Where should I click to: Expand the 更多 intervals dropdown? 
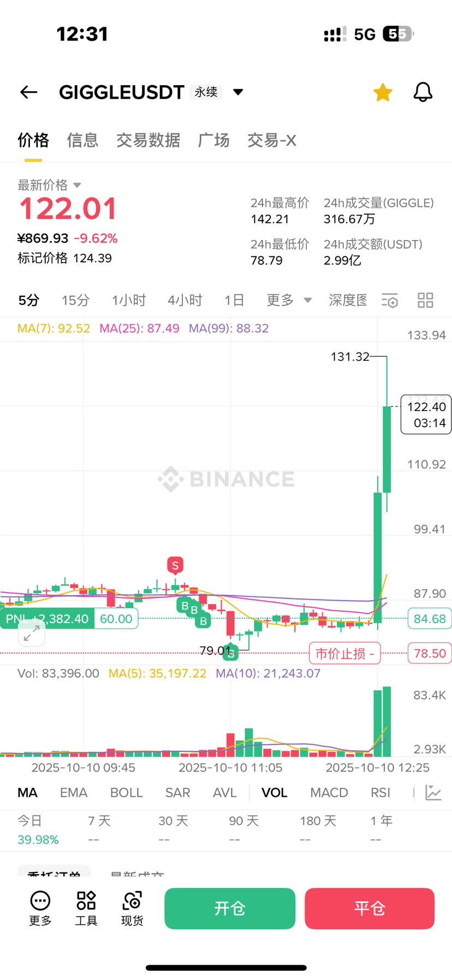coord(289,300)
